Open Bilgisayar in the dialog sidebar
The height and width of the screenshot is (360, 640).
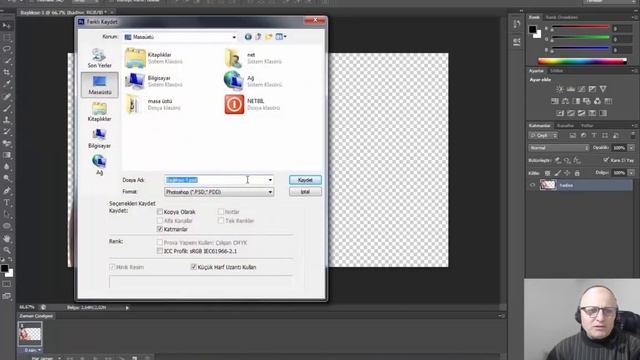click(99, 139)
